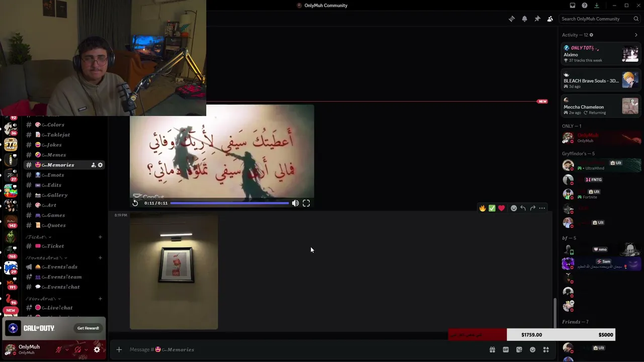Open the Help question mark icon
Screen dimensions: 644x362
(585, 6)
